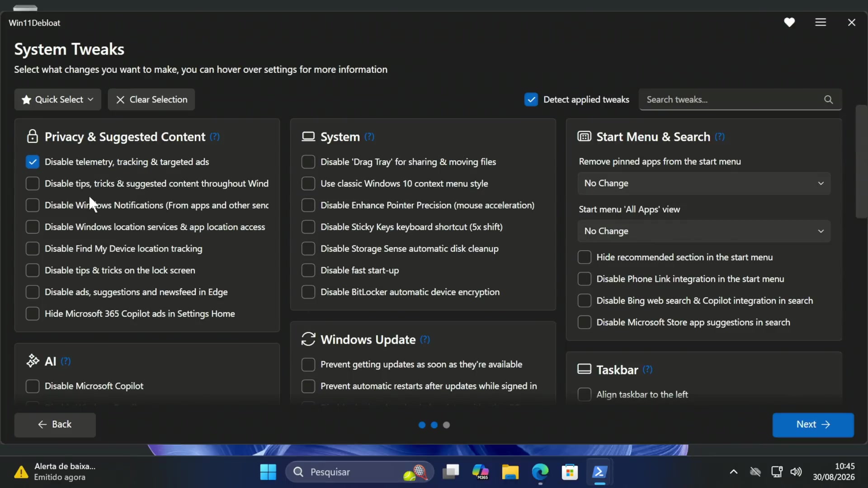
Task: Check Prevent automatic restarts after updates
Action: (308, 386)
